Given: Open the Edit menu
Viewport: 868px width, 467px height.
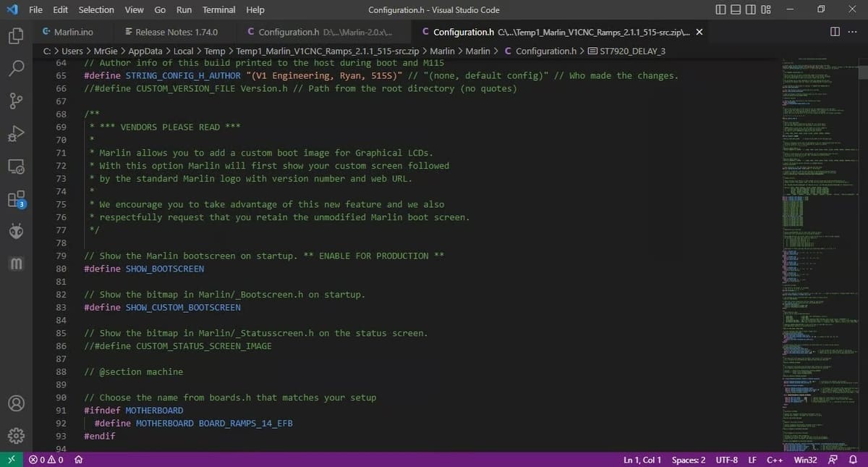Looking at the screenshot, I should 61,9.
